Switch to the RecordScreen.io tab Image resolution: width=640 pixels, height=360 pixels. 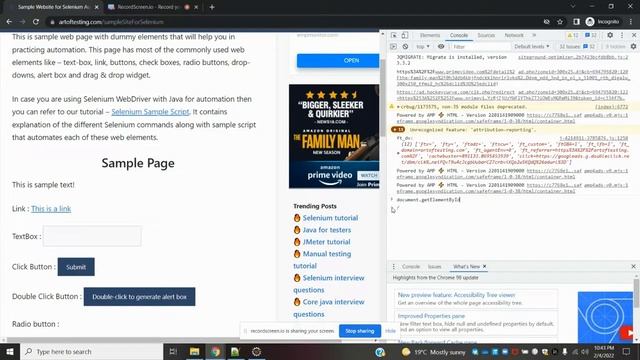tap(149, 7)
